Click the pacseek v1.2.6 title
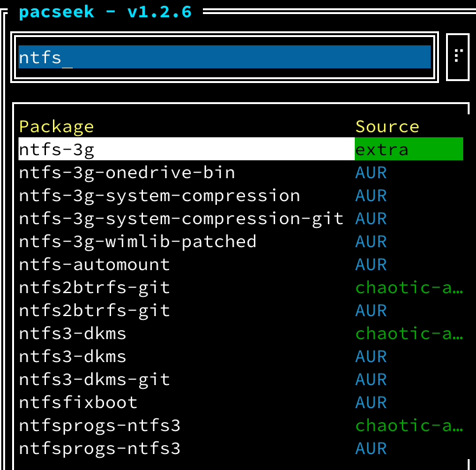This screenshot has width=476, height=470. coord(105,12)
